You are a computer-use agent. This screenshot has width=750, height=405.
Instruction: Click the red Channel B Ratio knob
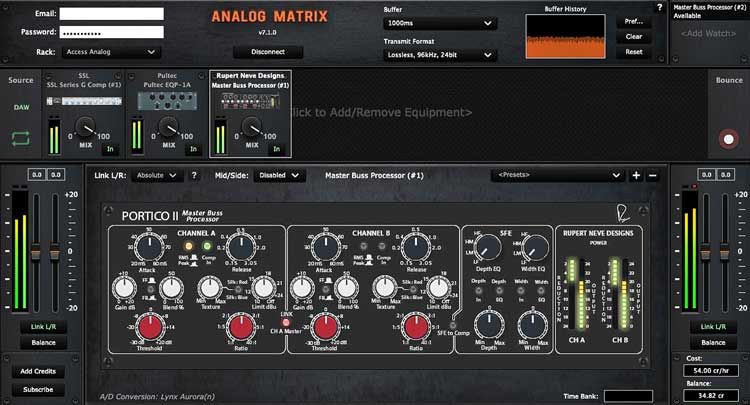416,327
